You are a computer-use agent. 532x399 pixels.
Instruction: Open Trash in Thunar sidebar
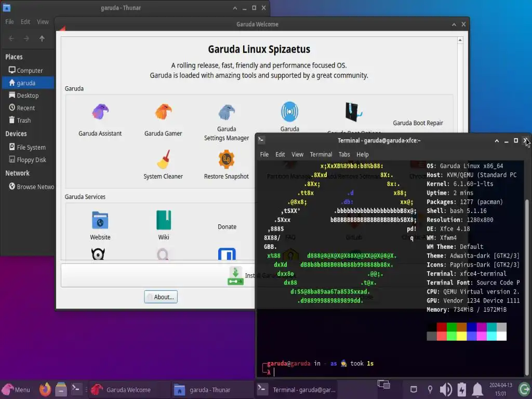click(x=28, y=121)
